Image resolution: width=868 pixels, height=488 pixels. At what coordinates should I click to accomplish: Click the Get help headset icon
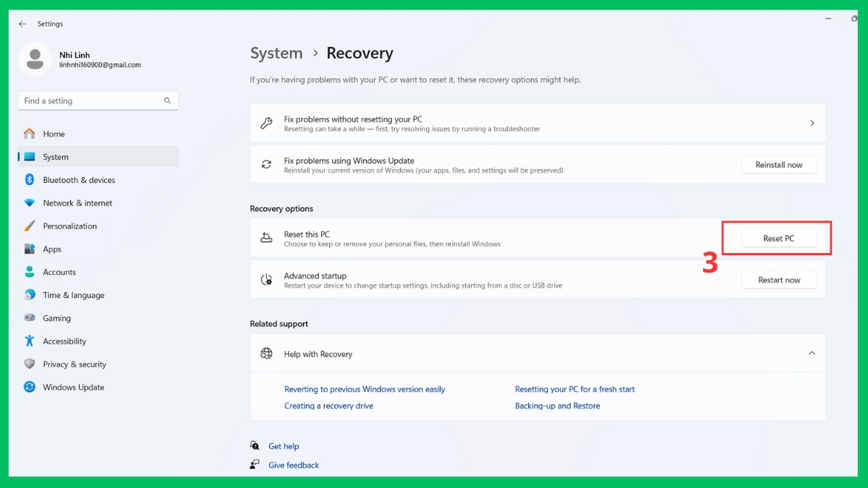(x=255, y=446)
